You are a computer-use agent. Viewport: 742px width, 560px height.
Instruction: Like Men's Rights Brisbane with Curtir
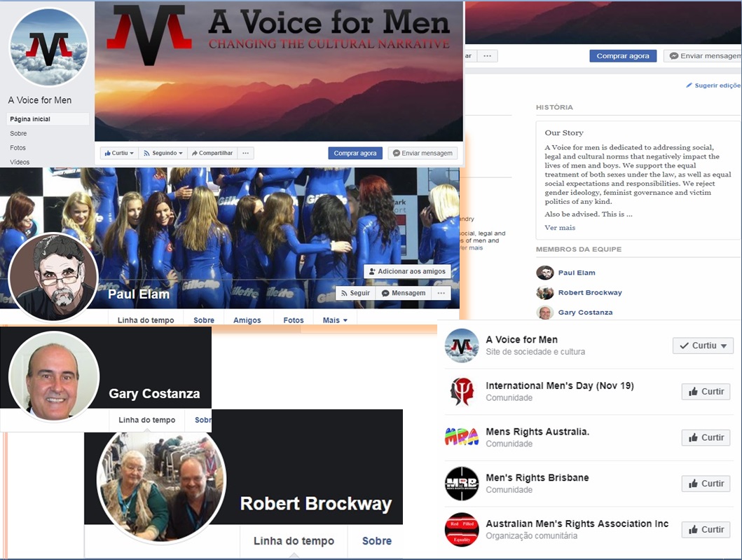tap(706, 484)
